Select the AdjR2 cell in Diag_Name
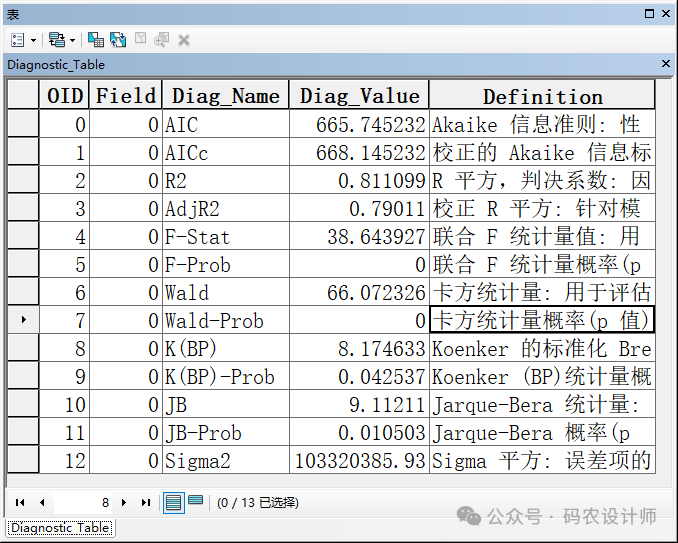 click(225, 209)
